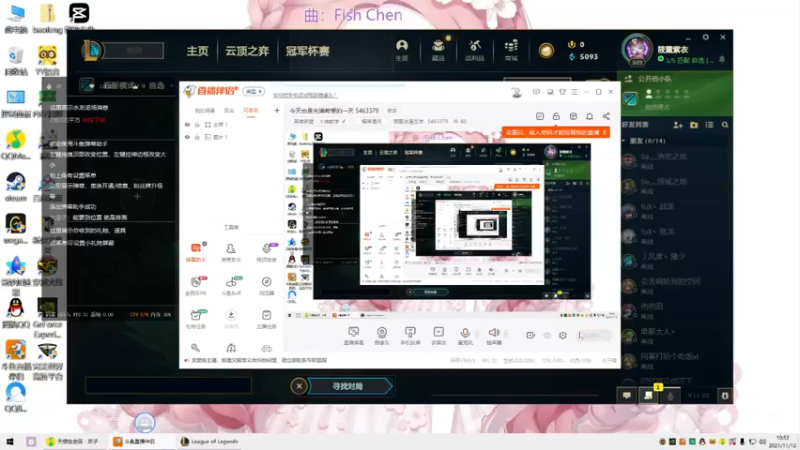This screenshot has height=450, width=800.
Task: Toggle the lock on the 全屏 1 source
Action: pyautogui.click(x=197, y=124)
